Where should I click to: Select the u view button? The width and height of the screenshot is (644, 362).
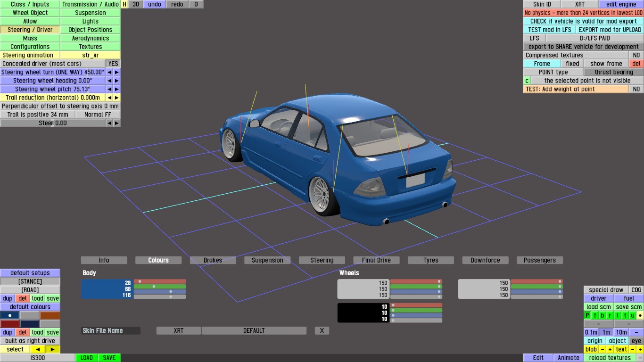tap(633, 315)
